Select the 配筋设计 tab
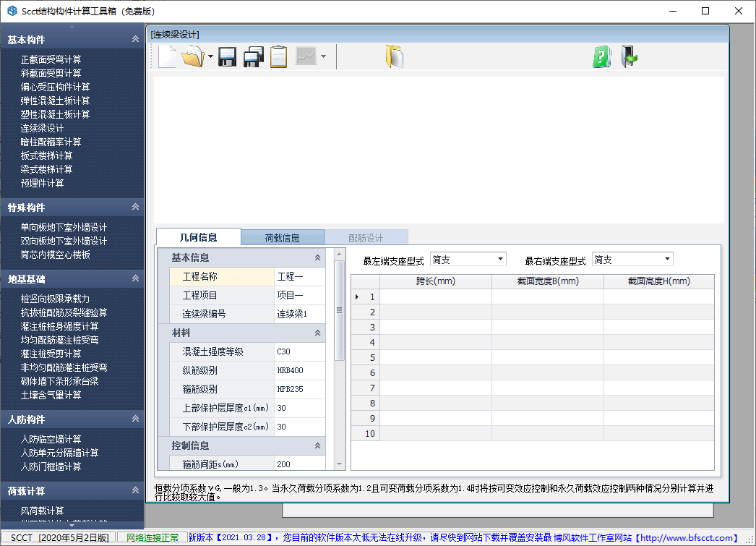 [x=366, y=238]
